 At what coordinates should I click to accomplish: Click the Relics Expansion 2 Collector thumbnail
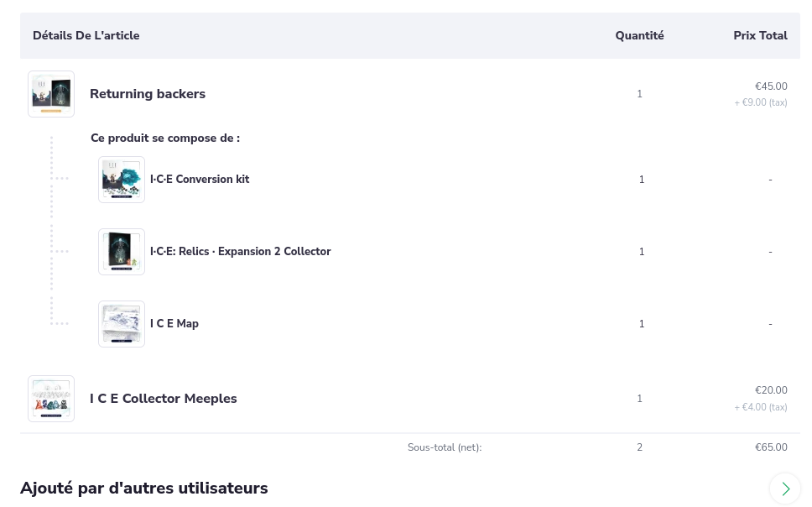tap(122, 252)
